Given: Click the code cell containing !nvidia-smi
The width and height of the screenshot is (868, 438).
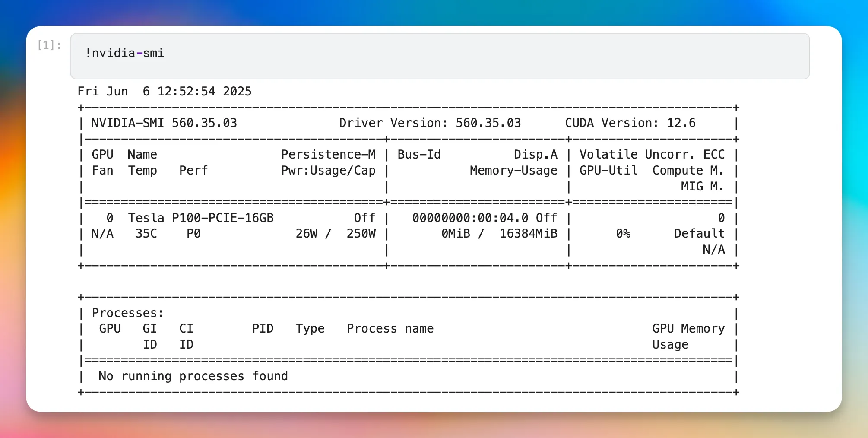Looking at the screenshot, I should [440, 56].
